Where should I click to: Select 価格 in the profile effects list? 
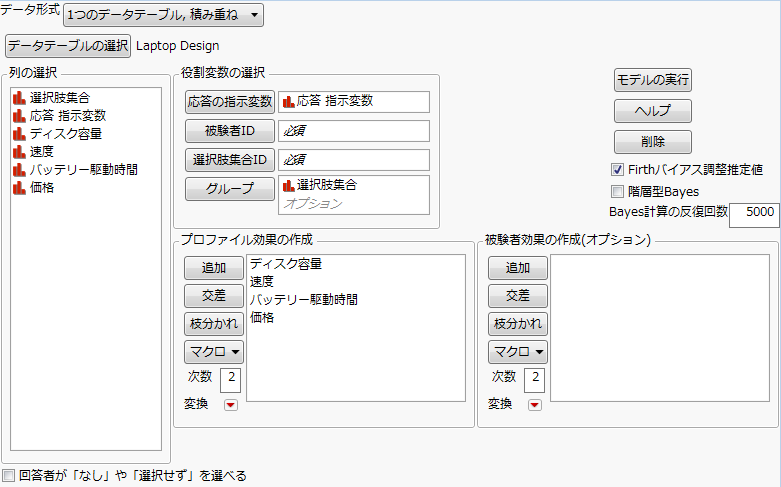[x=262, y=318]
